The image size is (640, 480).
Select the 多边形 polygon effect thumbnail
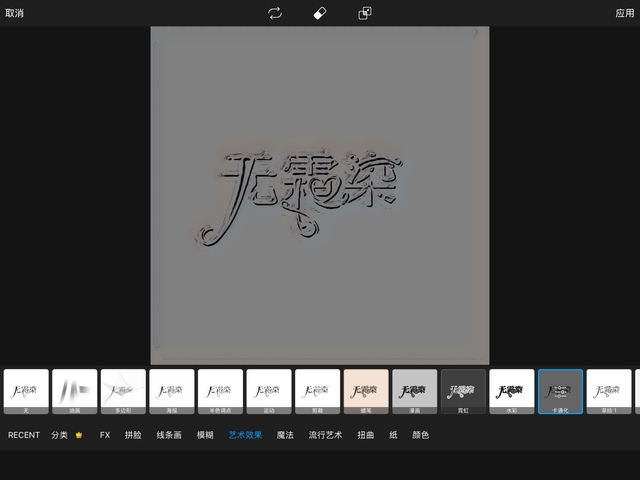pyautogui.click(x=123, y=391)
